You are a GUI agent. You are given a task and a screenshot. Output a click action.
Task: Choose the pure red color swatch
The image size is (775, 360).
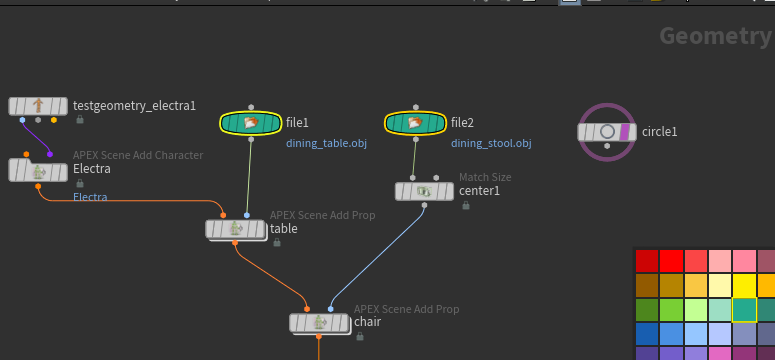tap(671, 261)
